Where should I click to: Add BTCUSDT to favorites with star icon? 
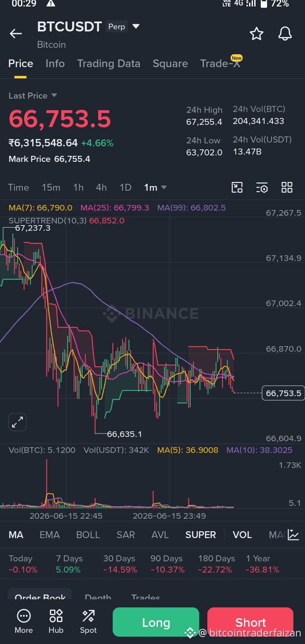pyautogui.click(x=256, y=34)
